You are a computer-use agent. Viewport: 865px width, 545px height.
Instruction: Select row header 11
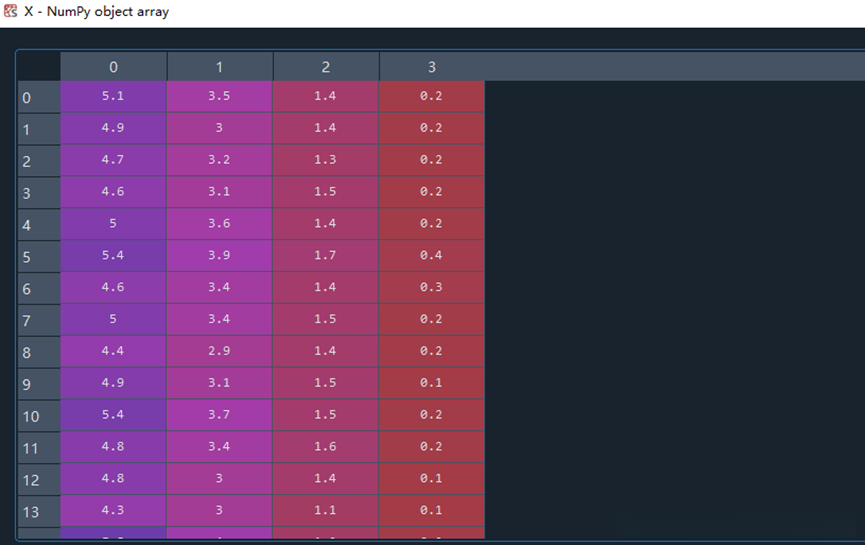pyautogui.click(x=39, y=448)
